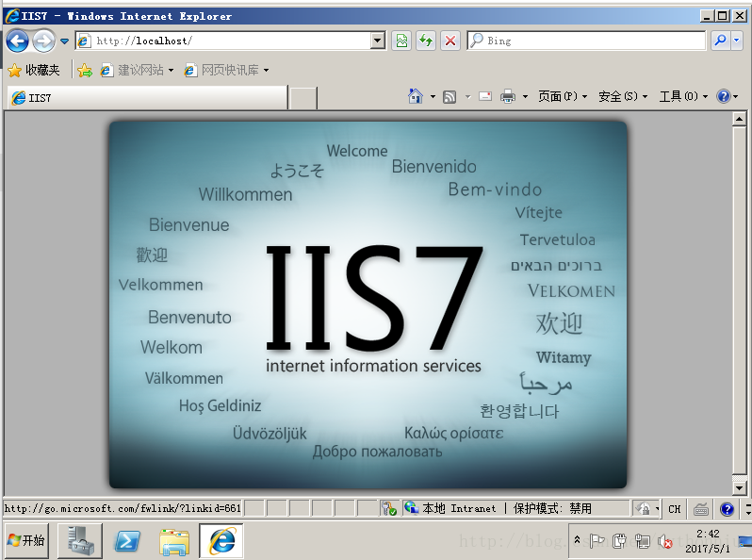Click the RSS feeds icon
752x560 pixels.
[x=450, y=97]
